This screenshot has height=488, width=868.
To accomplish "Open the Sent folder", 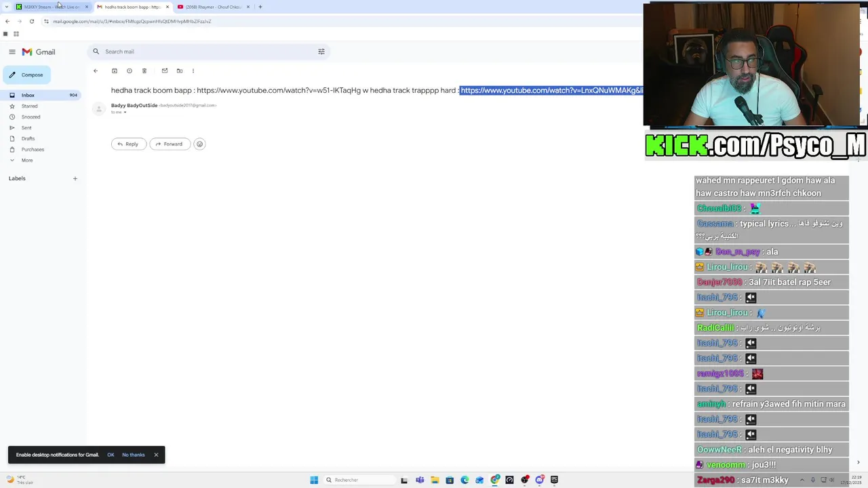I will [x=26, y=127].
